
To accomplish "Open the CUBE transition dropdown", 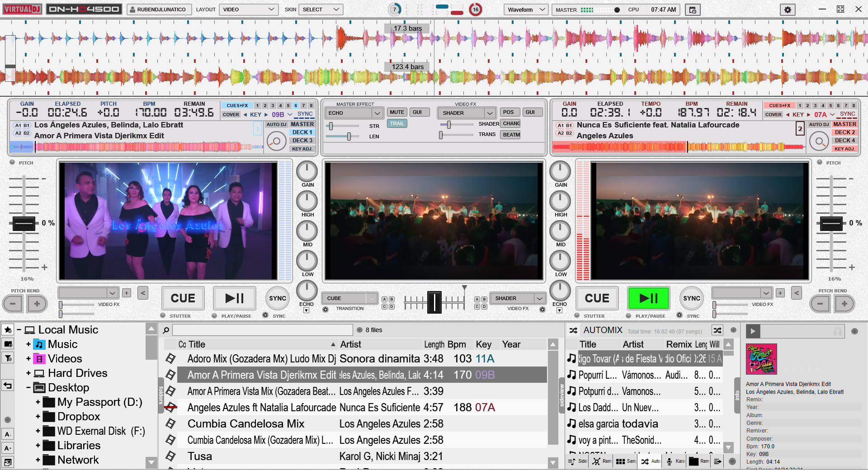I will coord(349,298).
